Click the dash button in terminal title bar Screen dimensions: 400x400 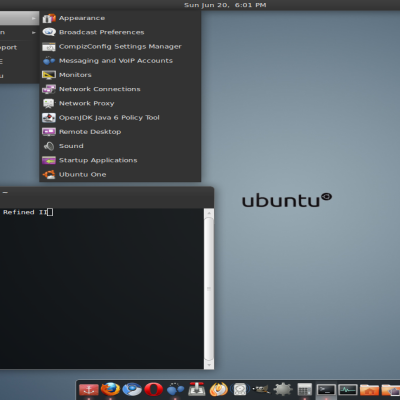(5, 192)
